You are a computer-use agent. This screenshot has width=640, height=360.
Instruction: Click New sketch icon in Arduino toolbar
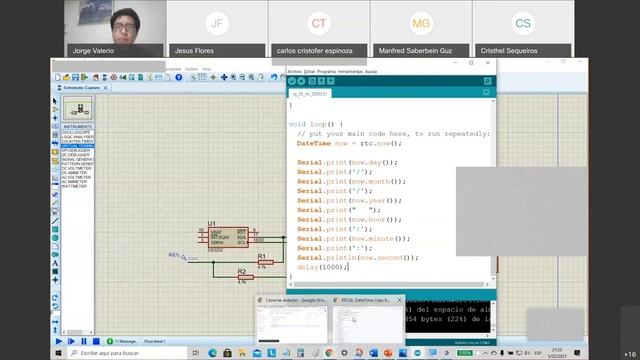[x=312, y=81]
